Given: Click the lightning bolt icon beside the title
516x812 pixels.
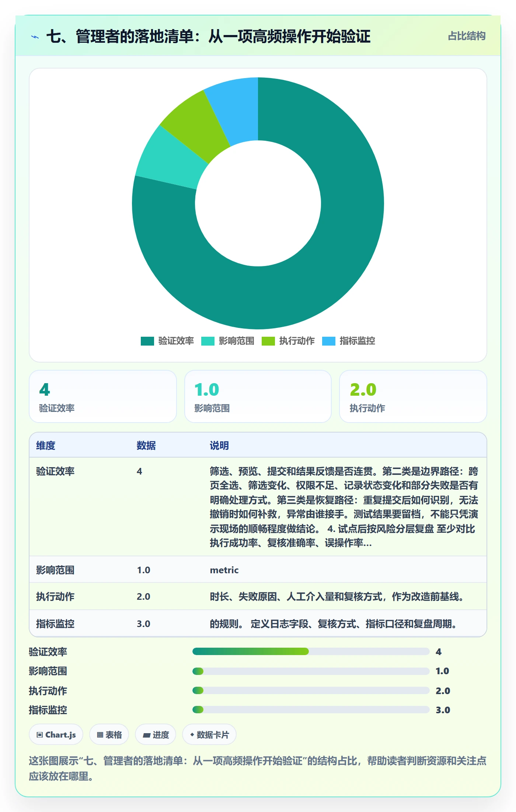Looking at the screenshot, I should coord(35,37).
